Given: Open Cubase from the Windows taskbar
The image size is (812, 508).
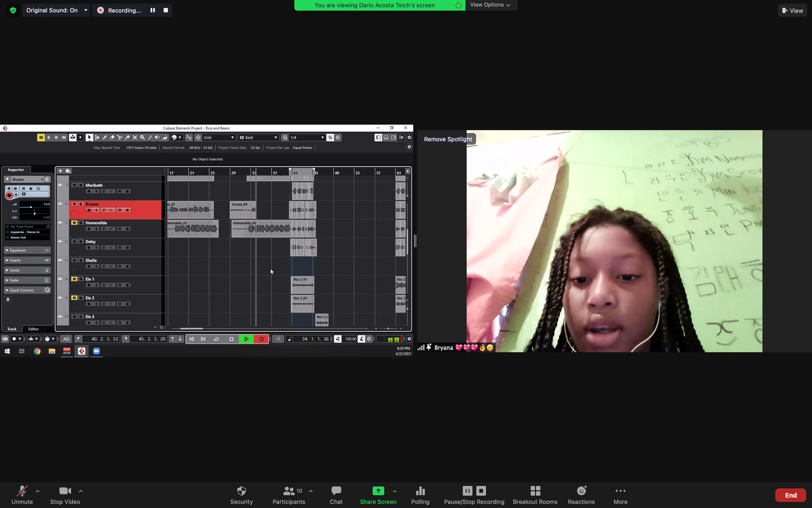Looking at the screenshot, I should point(81,351).
